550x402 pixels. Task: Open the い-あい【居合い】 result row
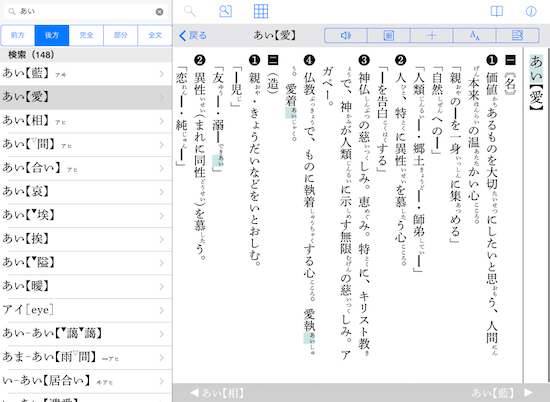pyautogui.click(x=86, y=381)
